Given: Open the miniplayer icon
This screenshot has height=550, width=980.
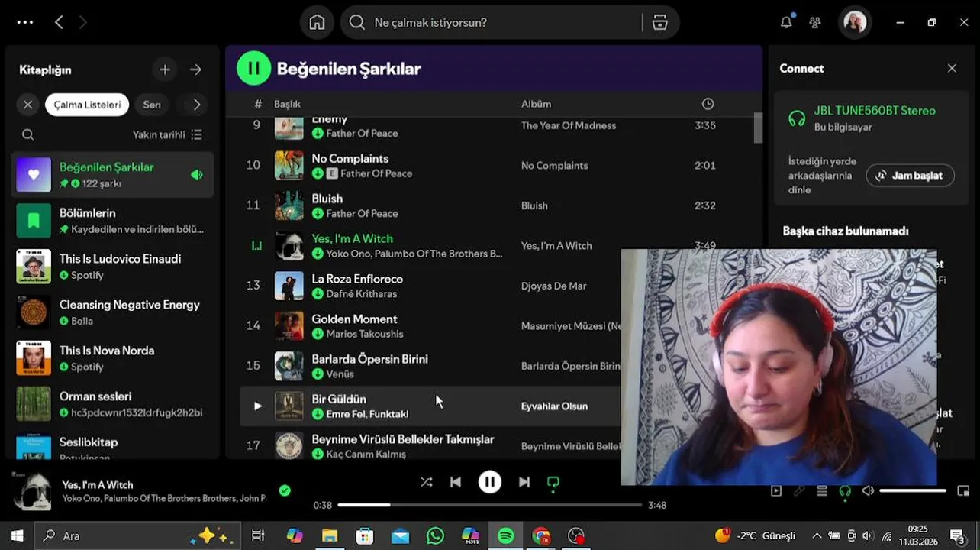Looking at the screenshot, I should [963, 491].
